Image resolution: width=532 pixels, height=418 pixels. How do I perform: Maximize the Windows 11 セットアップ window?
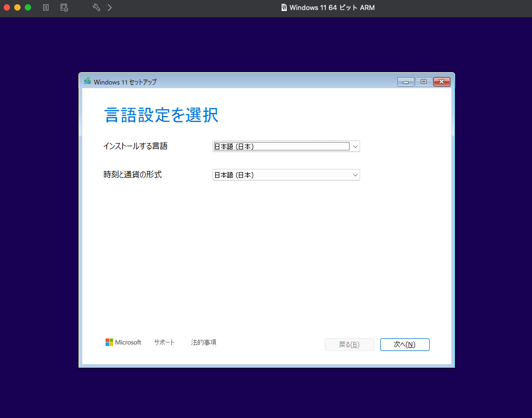click(x=423, y=82)
